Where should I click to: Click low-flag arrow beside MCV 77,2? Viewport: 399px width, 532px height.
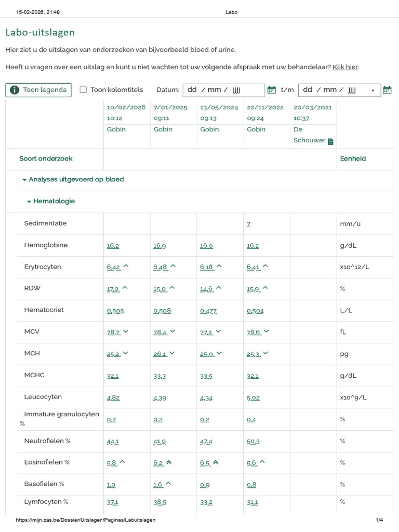[x=218, y=331]
